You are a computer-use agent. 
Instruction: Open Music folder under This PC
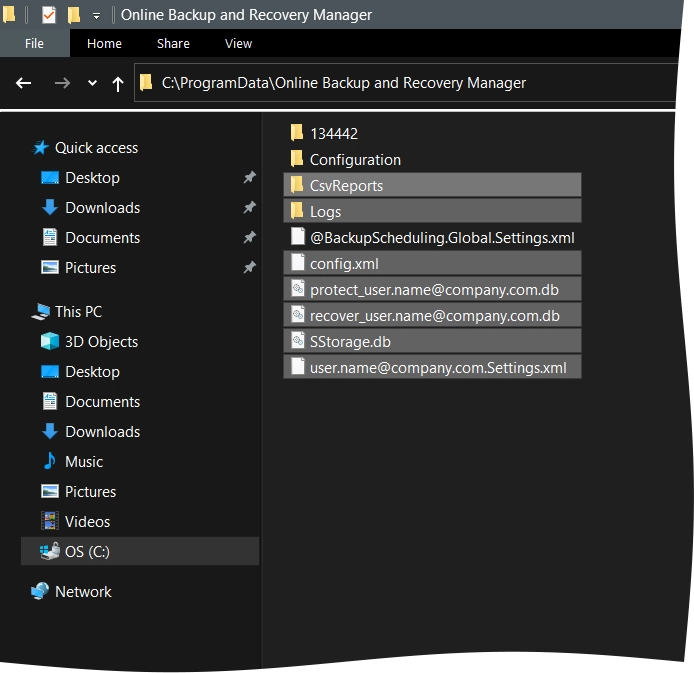click(x=84, y=462)
